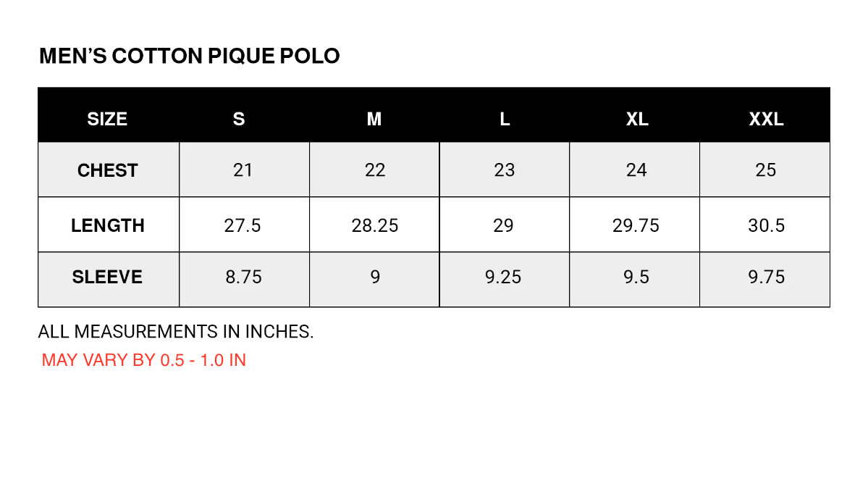868x484 pixels.
Task: Select the SIZE header cell
Action: [107, 119]
